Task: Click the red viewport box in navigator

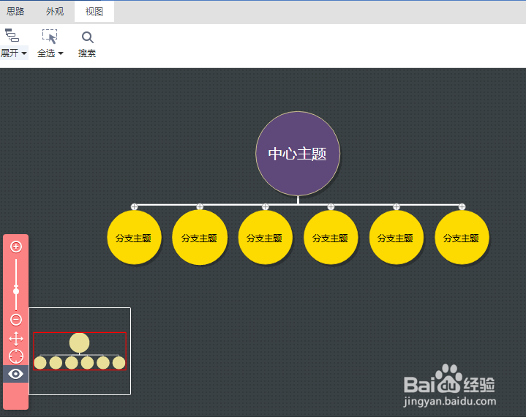Action: (x=80, y=351)
